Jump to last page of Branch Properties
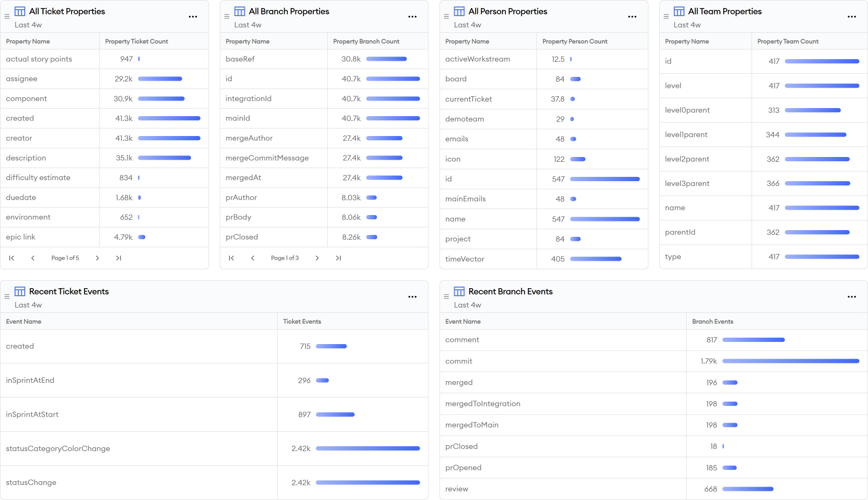The height and width of the screenshot is (500, 868). pos(338,258)
